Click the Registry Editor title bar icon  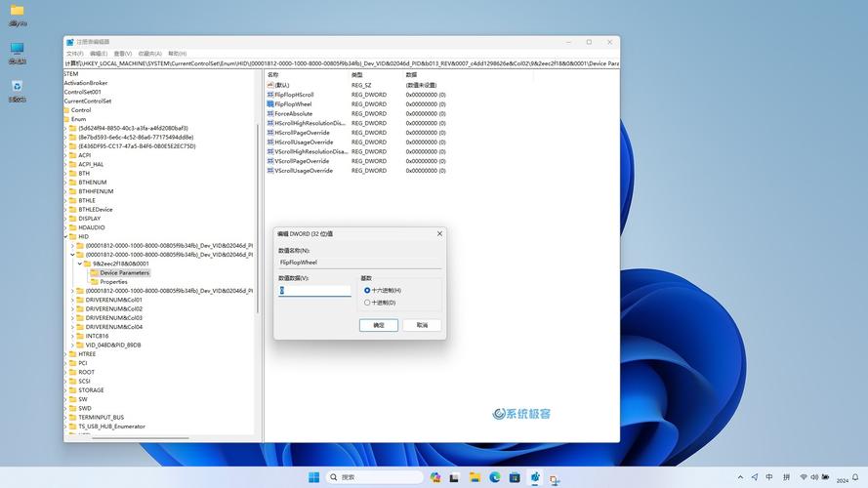click(70, 42)
